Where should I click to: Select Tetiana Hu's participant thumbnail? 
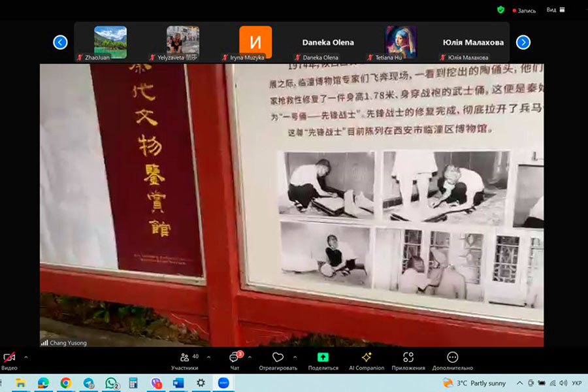(400, 42)
